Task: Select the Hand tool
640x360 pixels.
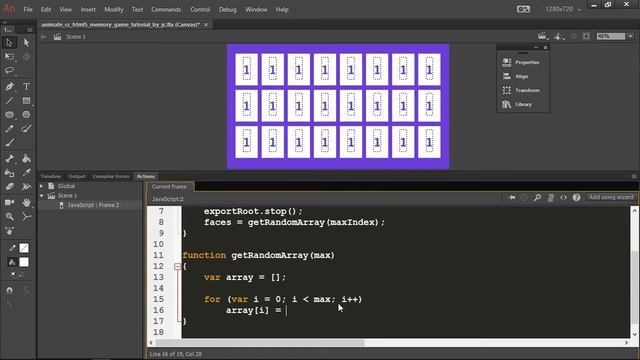Action: coord(27,202)
